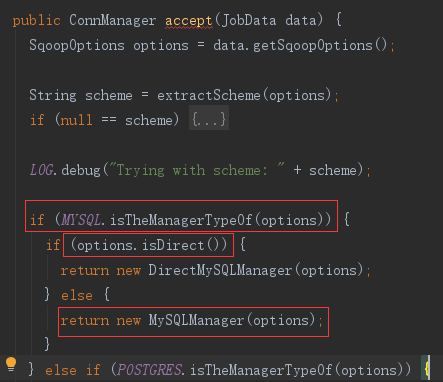Click the POSTGRES constant reference

(150, 370)
